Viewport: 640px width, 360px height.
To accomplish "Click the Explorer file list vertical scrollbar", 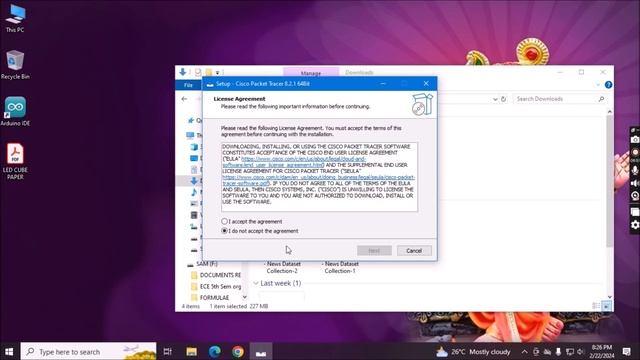I will 609,182.
